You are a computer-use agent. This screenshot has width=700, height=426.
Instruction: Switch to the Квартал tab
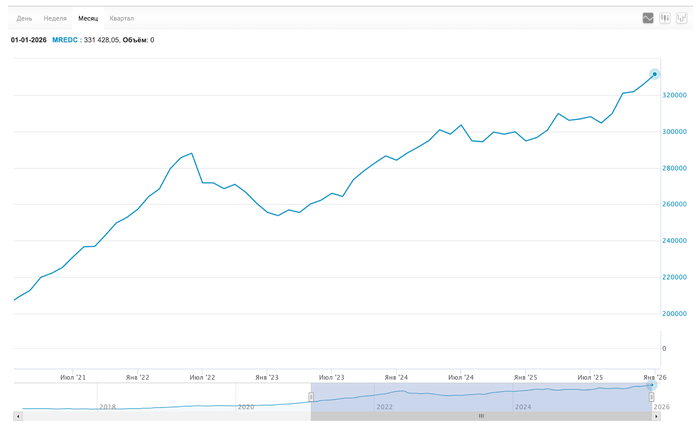122,18
